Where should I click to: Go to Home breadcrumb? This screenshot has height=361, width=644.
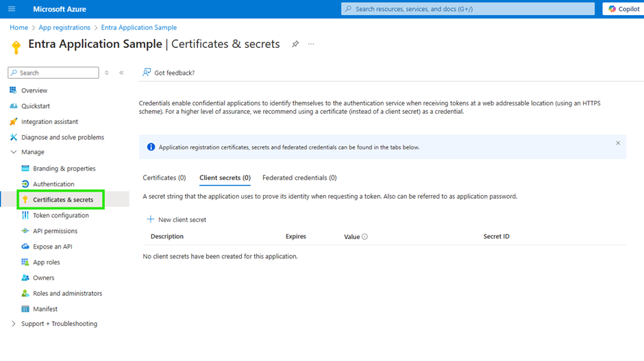(19, 27)
